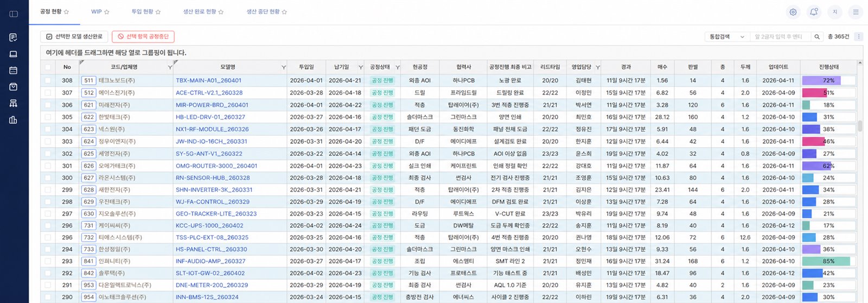Favorite the 투입 현황 tab star
The height and width of the screenshot is (303, 868).
pos(158,12)
